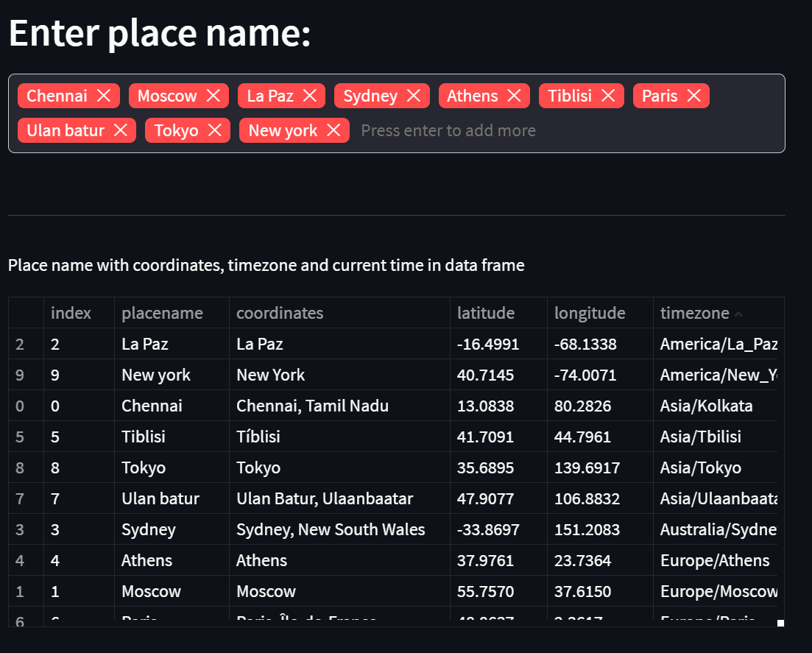Image resolution: width=812 pixels, height=653 pixels.
Task: Sort the table by the longitude column
Action: 589,313
